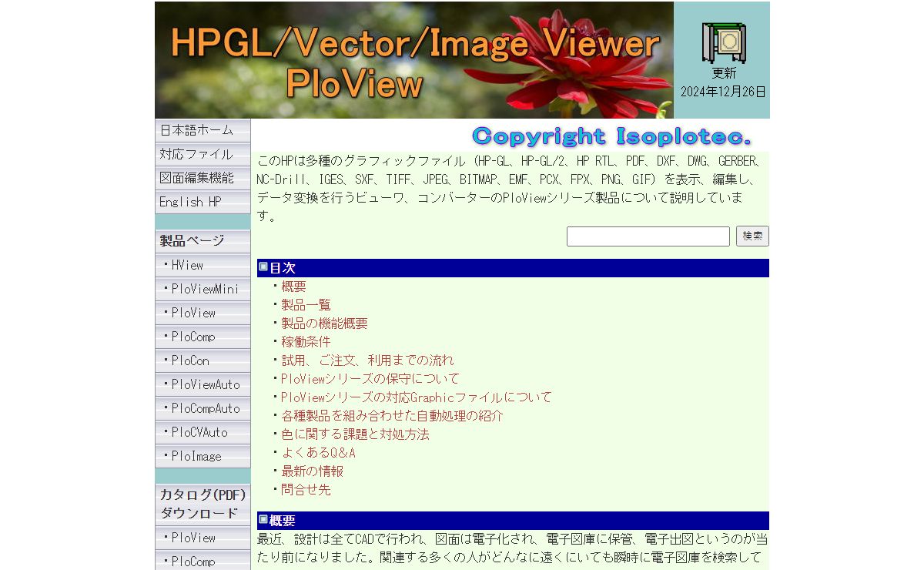Open PloViewシリーズの対応Graphicファイルについて link
This screenshot has width=924, height=570.
pos(417,397)
